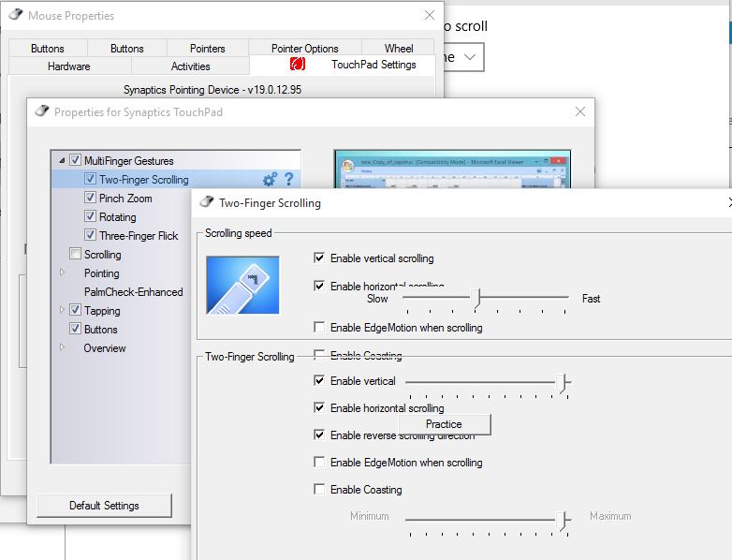Select Overview tree item

tap(105, 348)
